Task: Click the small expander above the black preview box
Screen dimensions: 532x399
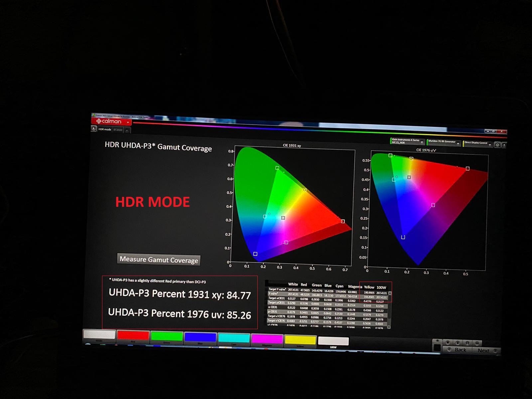Action: pos(437,341)
